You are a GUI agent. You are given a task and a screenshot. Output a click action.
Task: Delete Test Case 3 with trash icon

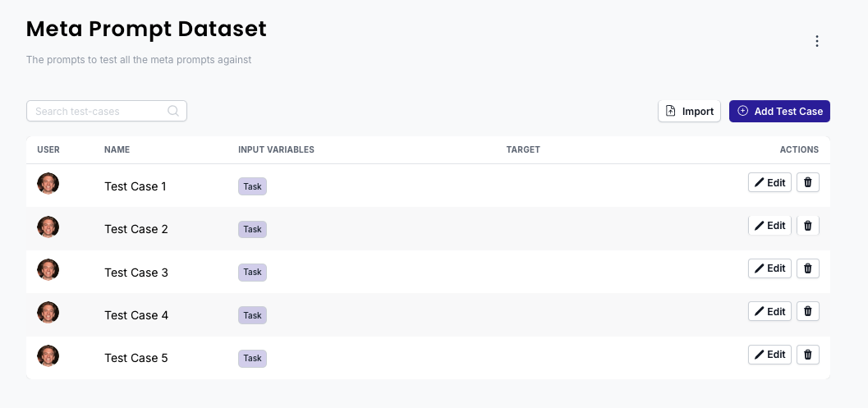(808, 268)
